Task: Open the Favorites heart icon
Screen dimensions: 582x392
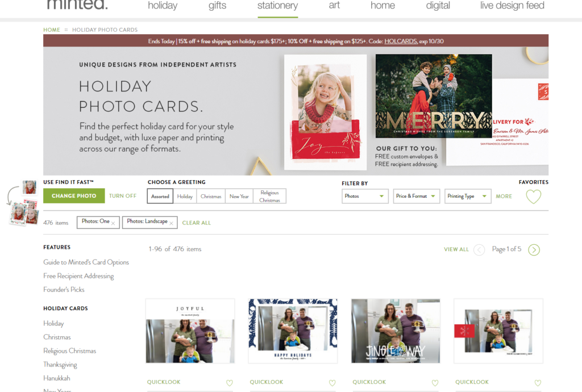Action: point(533,197)
